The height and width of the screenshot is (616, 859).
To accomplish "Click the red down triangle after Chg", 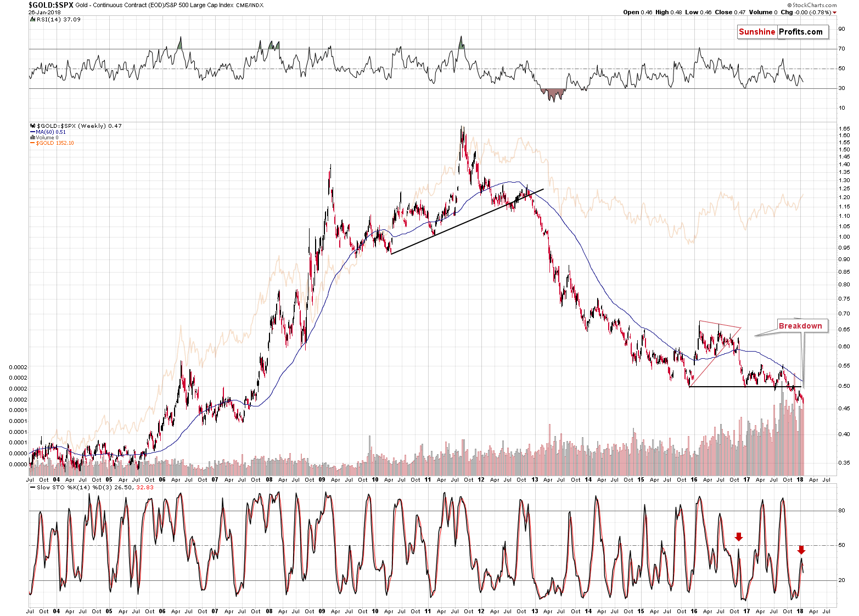I will pyautogui.click(x=835, y=13).
